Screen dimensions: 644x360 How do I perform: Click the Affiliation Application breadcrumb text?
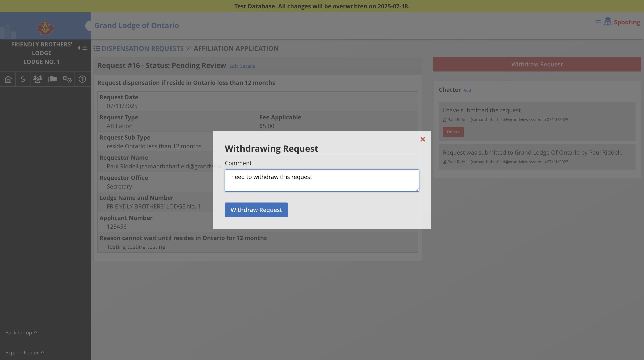pos(236,48)
